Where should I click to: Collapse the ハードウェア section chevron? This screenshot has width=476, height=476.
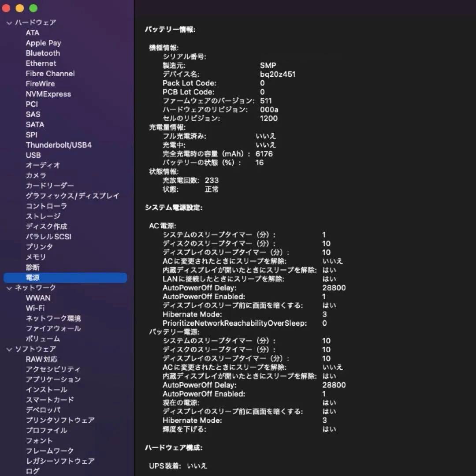[9, 22]
